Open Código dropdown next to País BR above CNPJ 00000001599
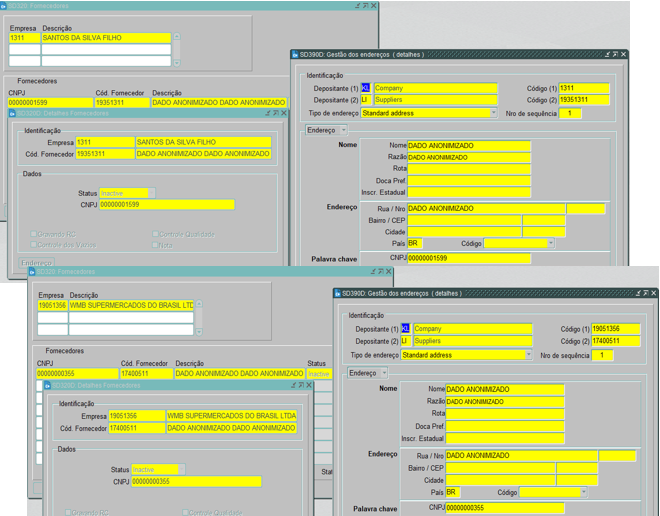660x516 pixels. point(551,243)
